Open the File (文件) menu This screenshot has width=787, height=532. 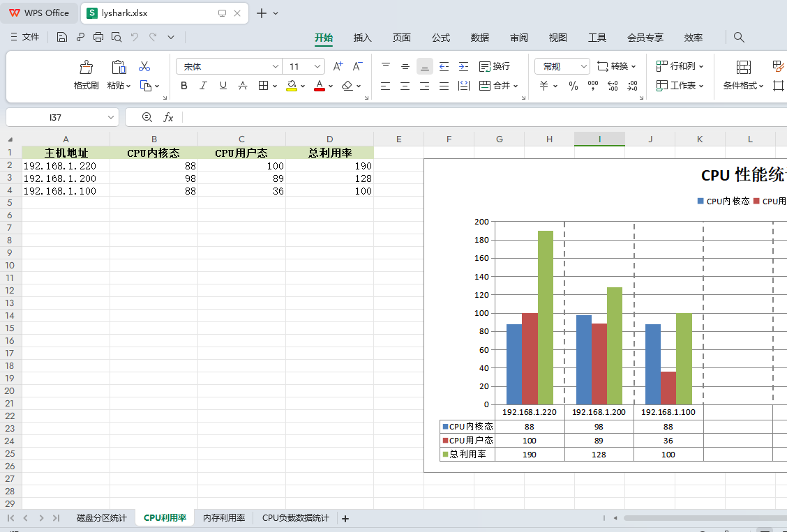point(24,37)
